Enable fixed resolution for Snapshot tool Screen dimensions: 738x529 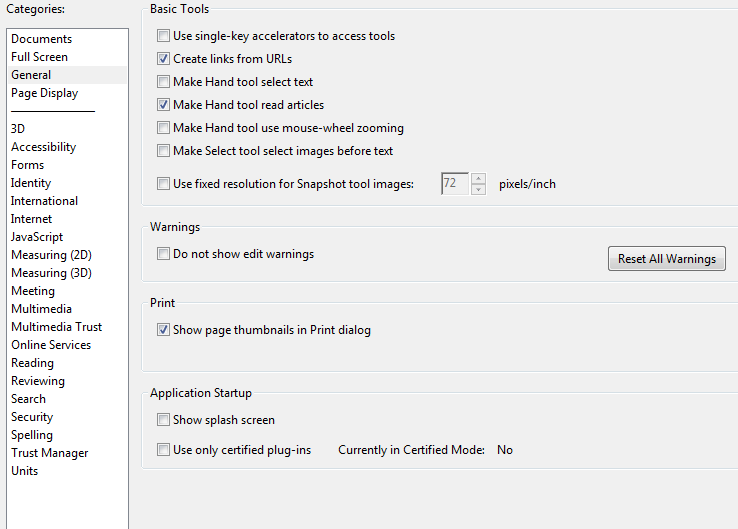pos(164,184)
